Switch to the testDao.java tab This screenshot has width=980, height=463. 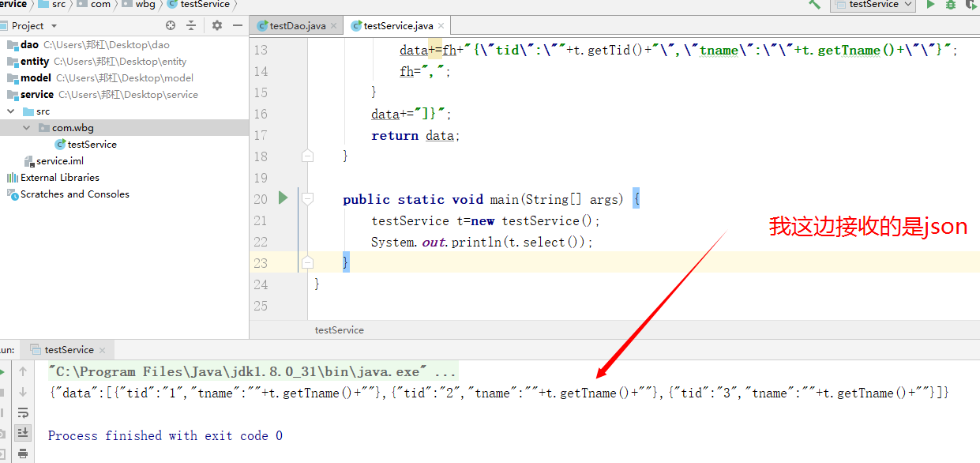(x=297, y=25)
